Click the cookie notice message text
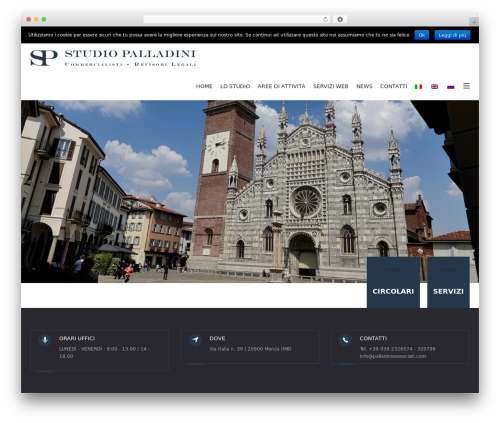This screenshot has width=500, height=423. click(219, 35)
